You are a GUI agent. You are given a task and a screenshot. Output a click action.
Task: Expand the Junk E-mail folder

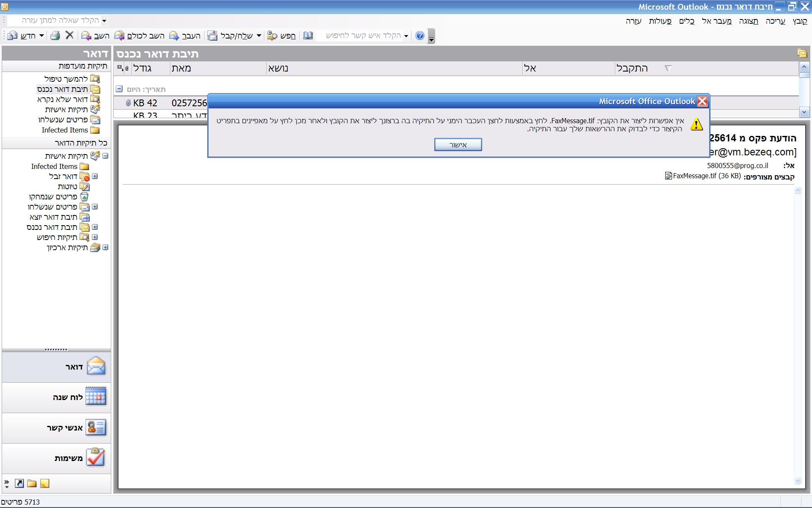95,176
